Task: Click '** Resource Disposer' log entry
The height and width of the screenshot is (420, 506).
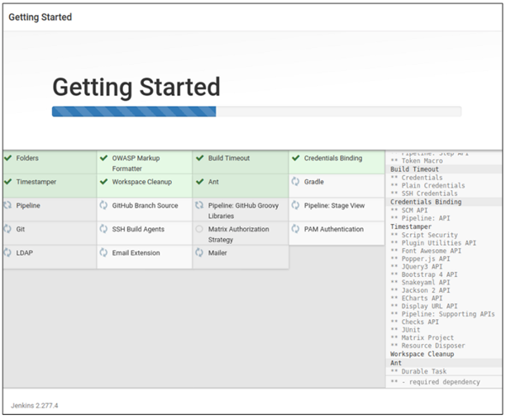Action: pyautogui.click(x=427, y=346)
